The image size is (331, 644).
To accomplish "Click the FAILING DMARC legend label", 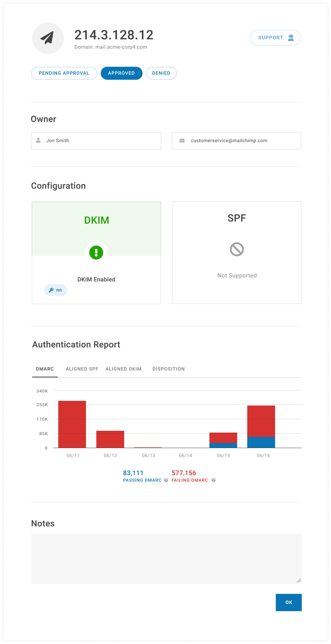I will [x=190, y=480].
